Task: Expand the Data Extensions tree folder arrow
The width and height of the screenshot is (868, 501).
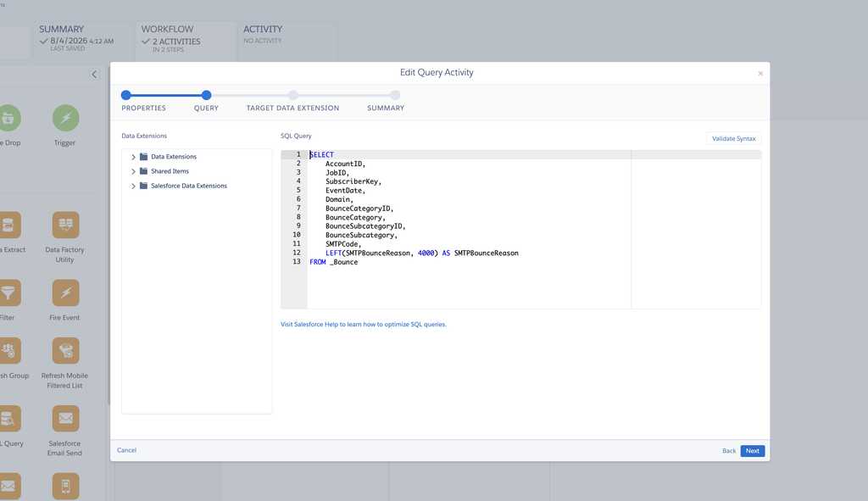Action: pos(133,157)
